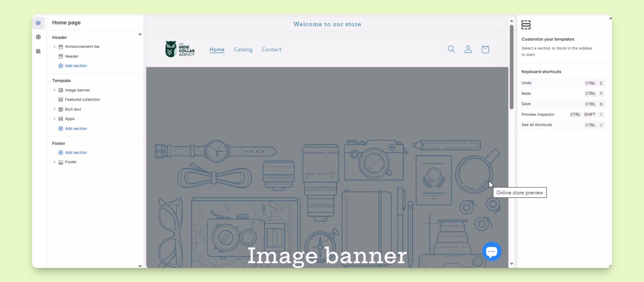Expand the Image banner section
Image resolution: width=644 pixels, height=282 pixels.
[54, 90]
